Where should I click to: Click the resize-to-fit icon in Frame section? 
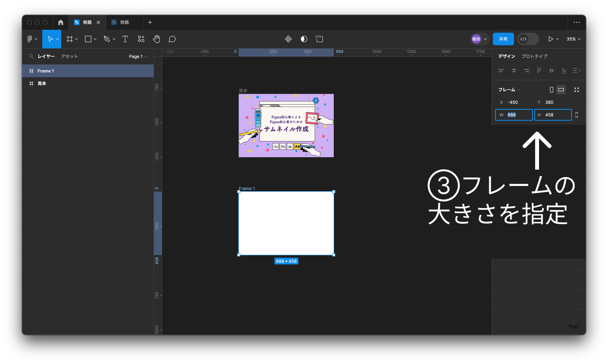[x=576, y=90]
